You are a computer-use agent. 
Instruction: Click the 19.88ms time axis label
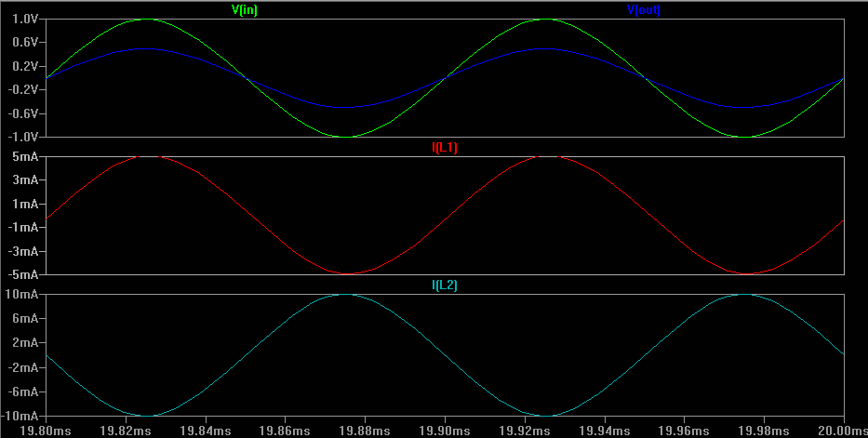click(x=365, y=431)
